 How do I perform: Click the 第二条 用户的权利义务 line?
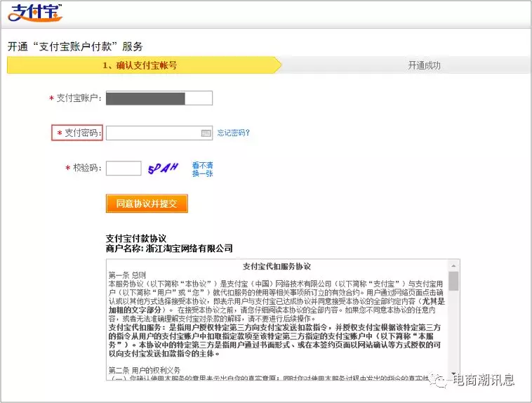(145, 370)
